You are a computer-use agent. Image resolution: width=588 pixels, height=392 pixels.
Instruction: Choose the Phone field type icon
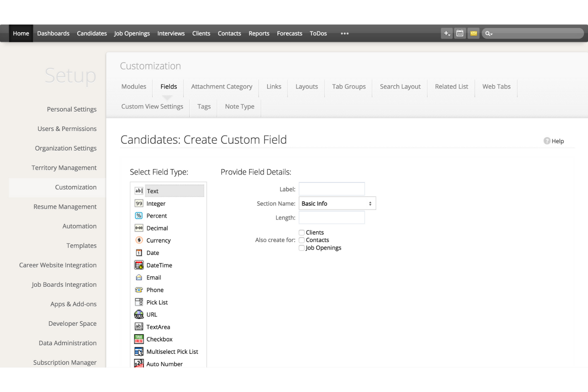coord(139,290)
